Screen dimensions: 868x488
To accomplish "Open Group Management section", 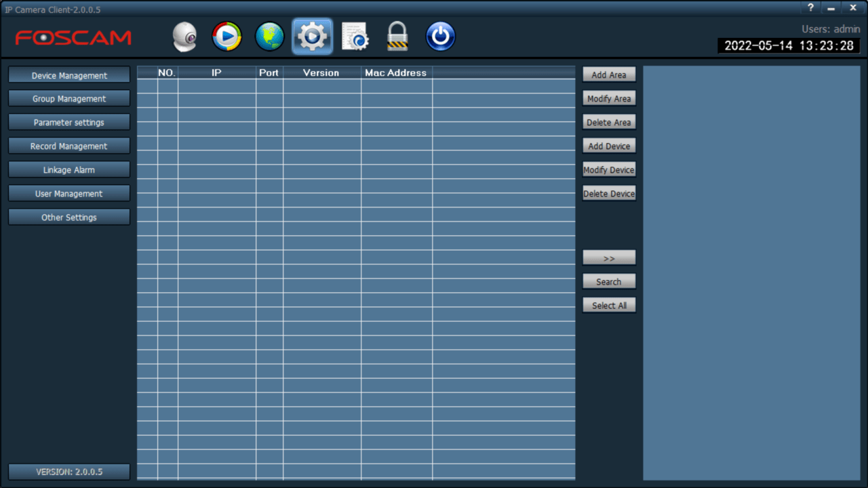I will pos(69,99).
